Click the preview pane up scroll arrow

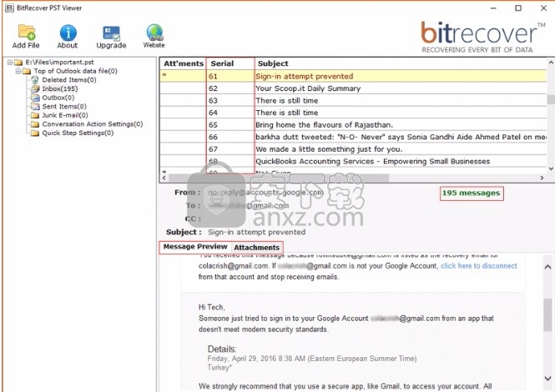pos(547,267)
